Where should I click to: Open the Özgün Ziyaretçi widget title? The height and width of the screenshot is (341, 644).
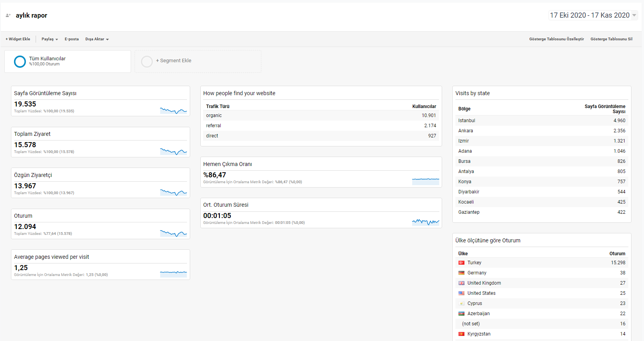pos(33,175)
